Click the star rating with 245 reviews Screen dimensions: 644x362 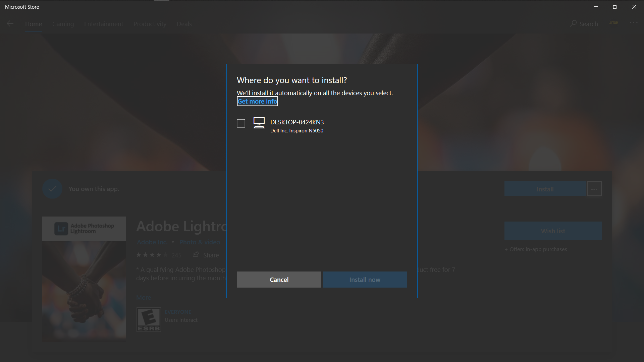(159, 255)
